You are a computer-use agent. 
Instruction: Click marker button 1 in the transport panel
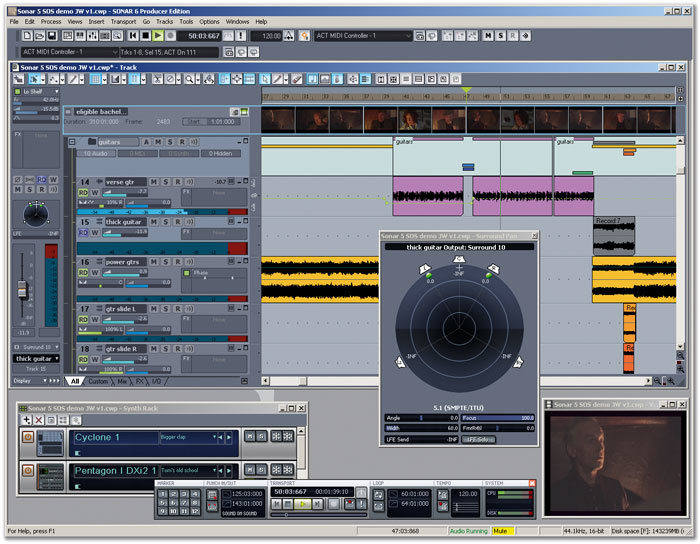pos(162,494)
